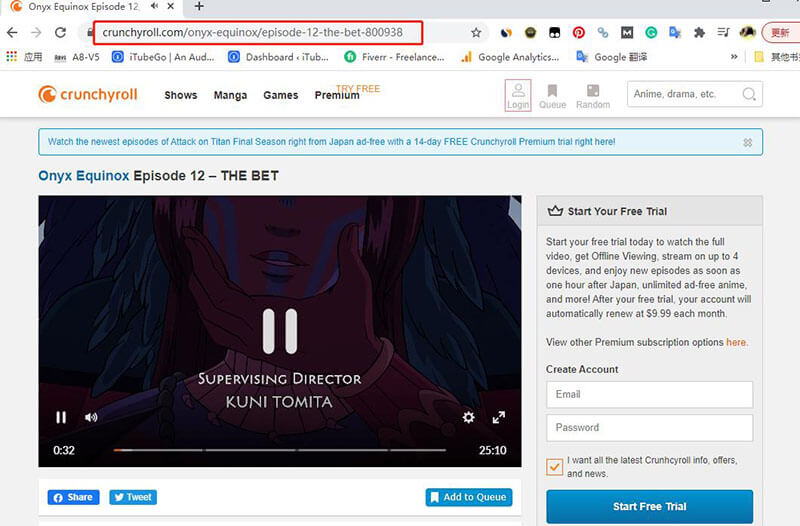Screen dimensions: 800x526
Task: Click the address bar URL
Action: pos(253,33)
